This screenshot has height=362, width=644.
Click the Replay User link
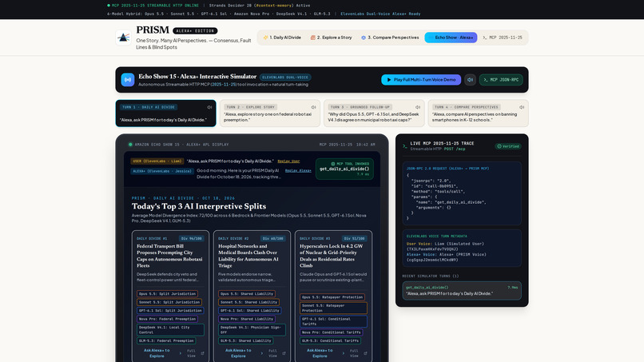pyautogui.click(x=288, y=161)
